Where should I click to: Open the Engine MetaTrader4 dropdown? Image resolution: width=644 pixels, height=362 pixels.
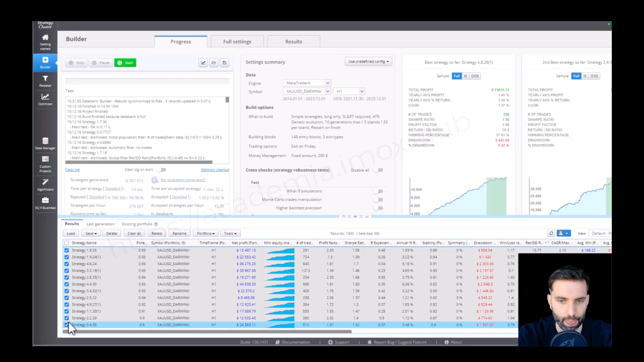click(x=307, y=83)
